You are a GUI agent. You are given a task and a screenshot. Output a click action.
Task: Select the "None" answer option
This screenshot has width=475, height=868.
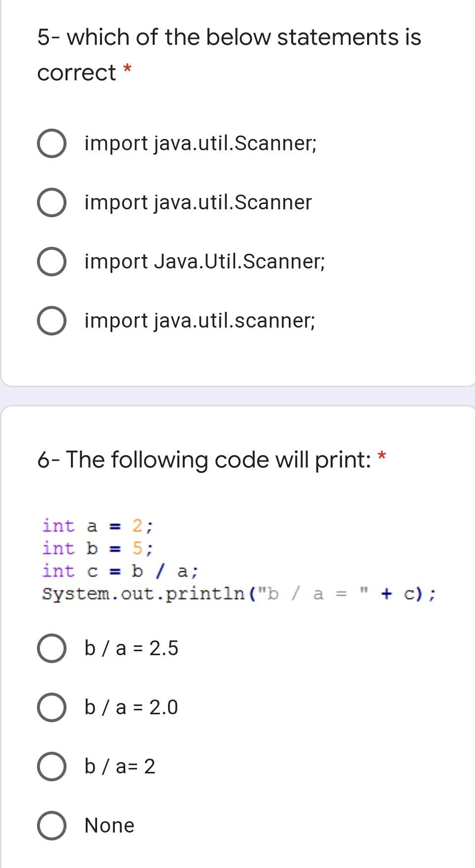click(51, 825)
